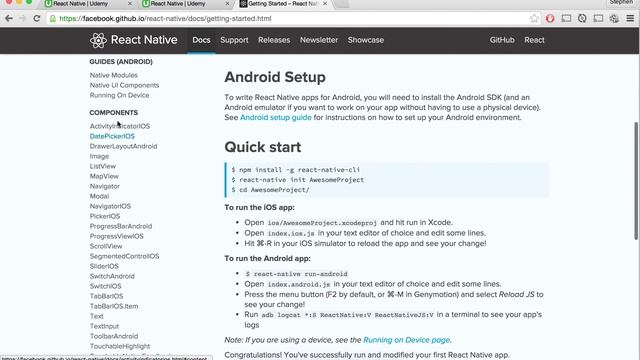
Task: Click the 'Android Setup' heading
Action: 275,77
